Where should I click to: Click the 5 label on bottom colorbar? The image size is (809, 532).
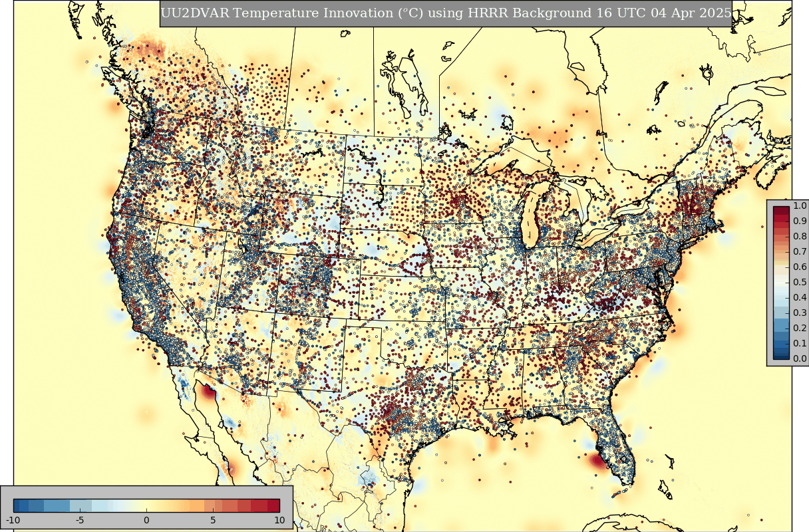(213, 519)
